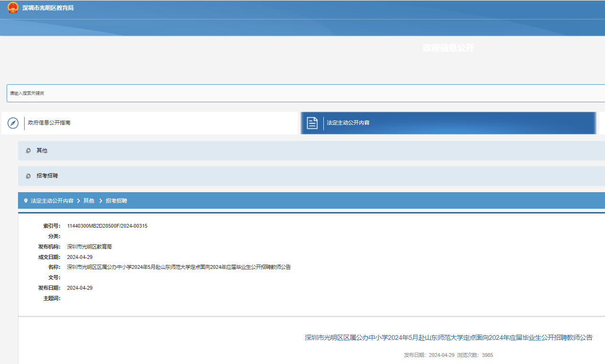Click 发布机构 value 深圳市光明区教育局
This screenshot has width=605, height=364.
click(x=89, y=247)
